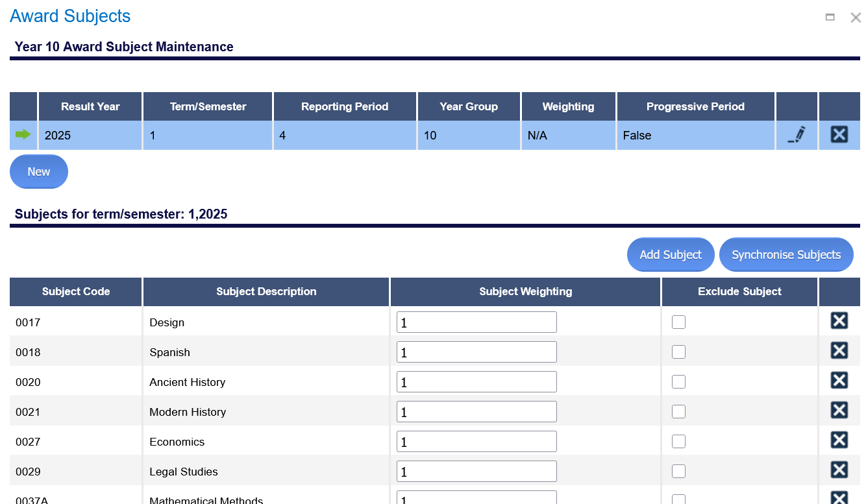Tick Exclude Subject for Design
Image resolution: width=866 pixels, height=504 pixels.
tap(678, 322)
